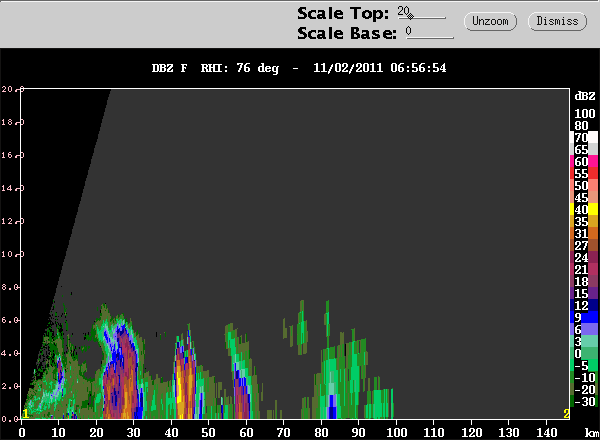Adjust the Scale Top slider
This screenshot has height=440, width=600.
(421, 13)
